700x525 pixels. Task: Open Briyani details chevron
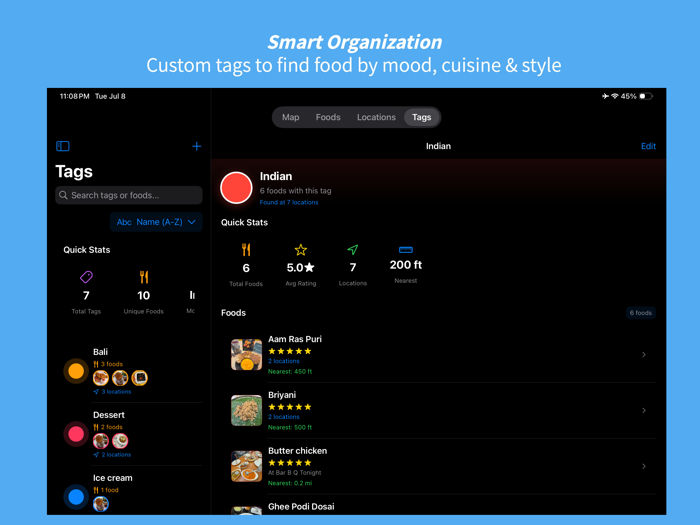[644, 410]
